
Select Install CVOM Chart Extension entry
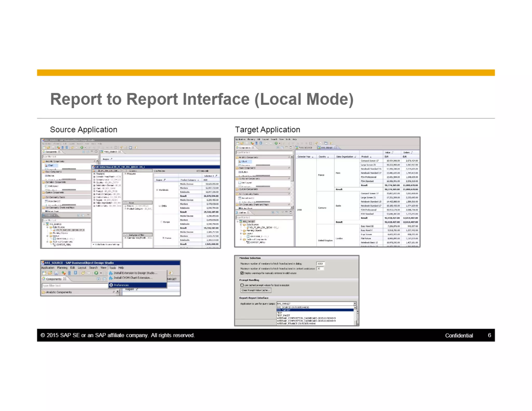tap(133, 278)
